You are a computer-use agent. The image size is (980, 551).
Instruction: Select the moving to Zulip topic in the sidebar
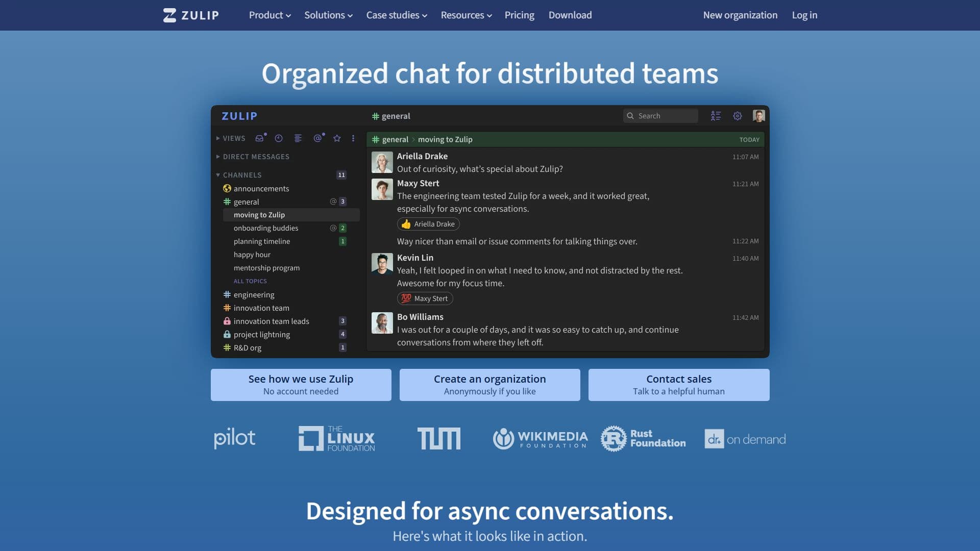point(291,215)
